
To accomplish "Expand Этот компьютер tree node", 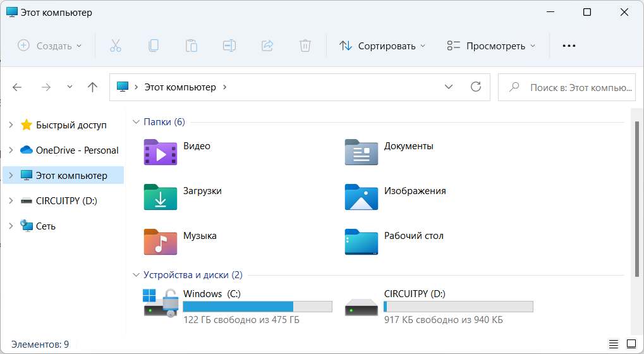I will point(11,175).
